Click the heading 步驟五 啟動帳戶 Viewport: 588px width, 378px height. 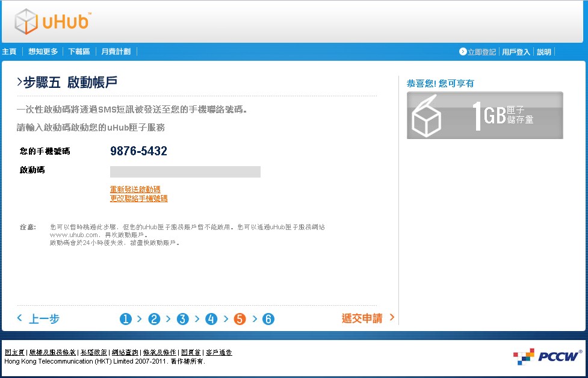(x=67, y=82)
